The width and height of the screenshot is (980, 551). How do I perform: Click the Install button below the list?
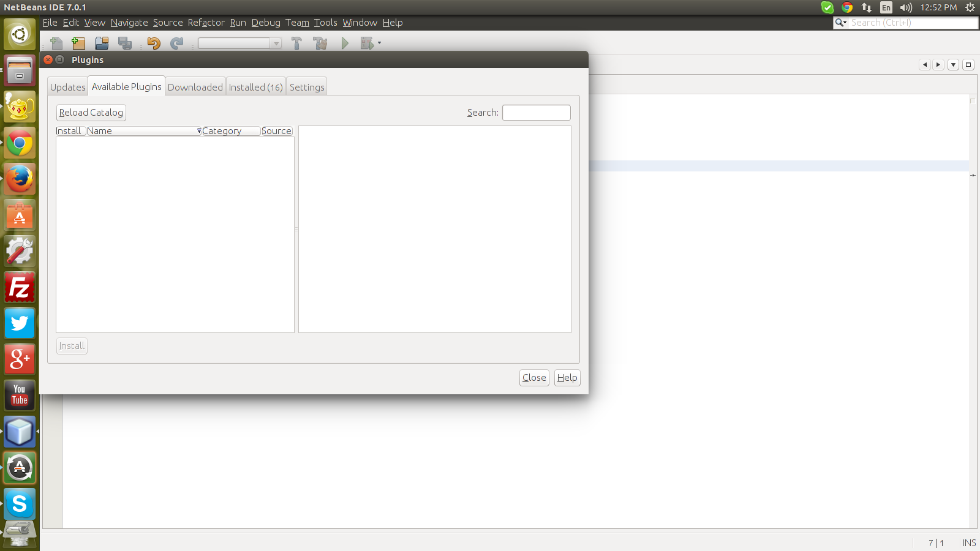tap(72, 346)
